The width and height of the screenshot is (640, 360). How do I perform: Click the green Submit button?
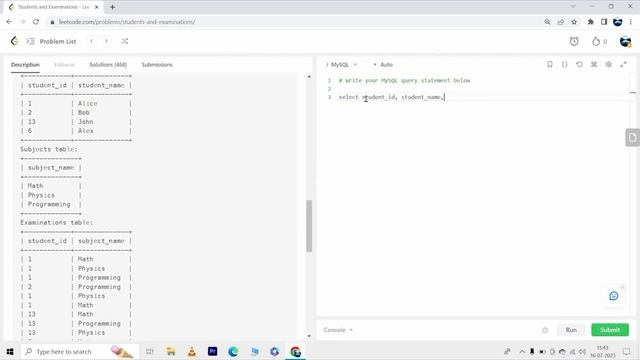[x=610, y=330]
